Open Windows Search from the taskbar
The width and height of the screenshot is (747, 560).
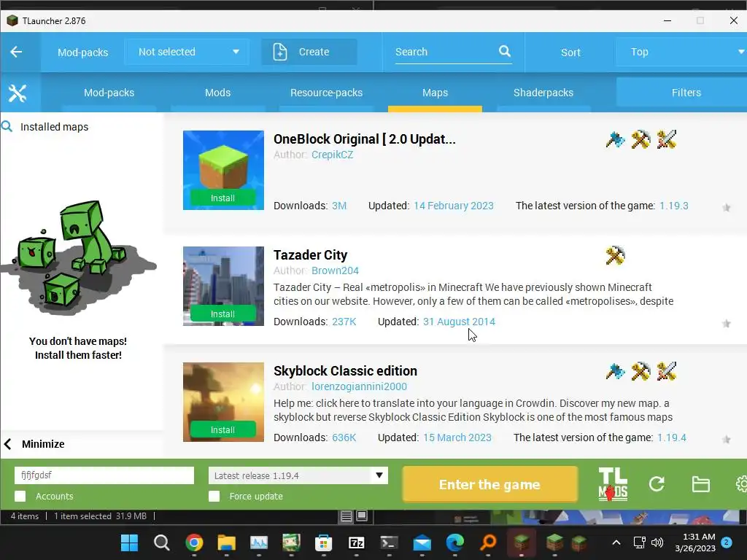[161, 542]
